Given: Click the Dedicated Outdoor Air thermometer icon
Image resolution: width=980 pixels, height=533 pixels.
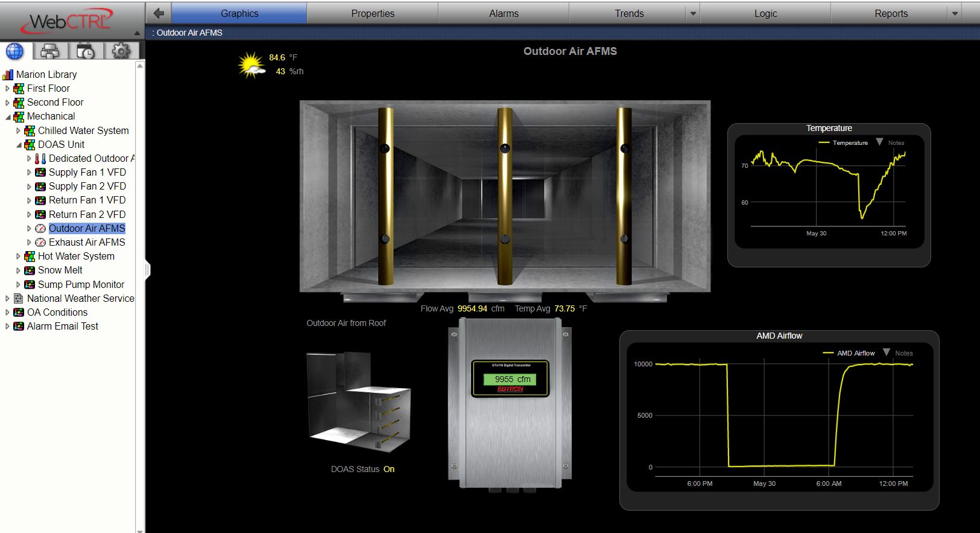Looking at the screenshot, I should 40,159.
